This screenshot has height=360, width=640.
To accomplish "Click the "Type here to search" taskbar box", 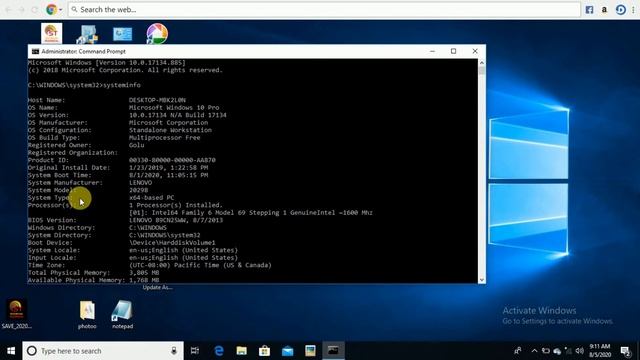I will 103,351.
